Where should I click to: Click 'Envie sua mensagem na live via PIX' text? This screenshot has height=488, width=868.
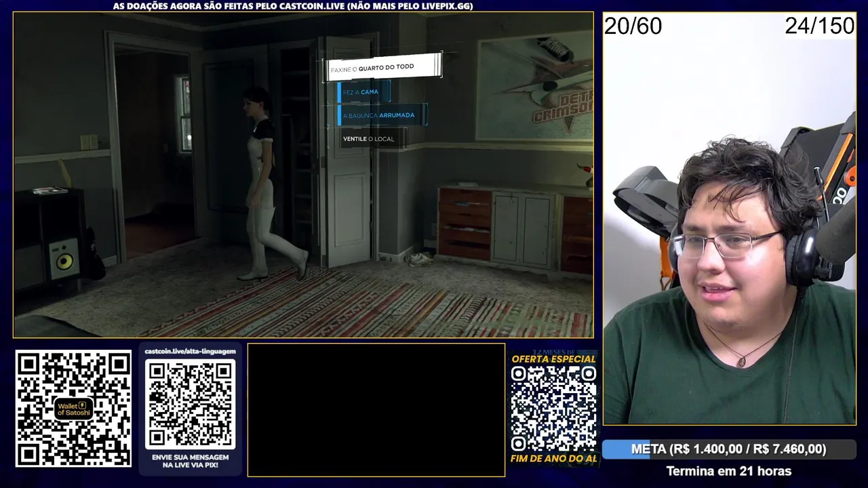point(191,462)
